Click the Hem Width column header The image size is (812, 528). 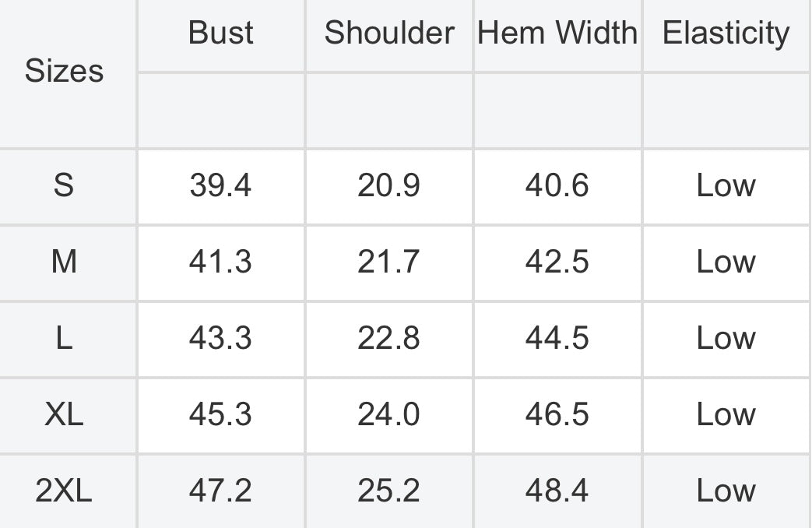557,33
